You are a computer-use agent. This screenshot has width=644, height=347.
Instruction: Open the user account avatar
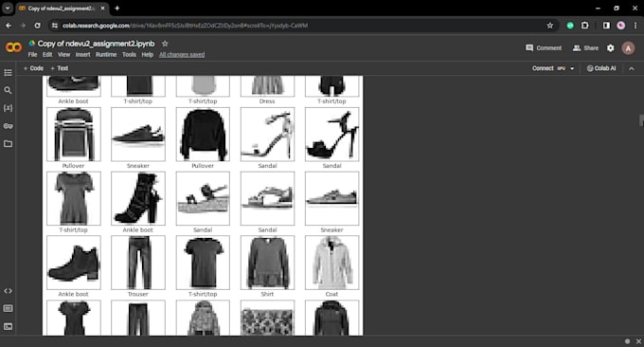(x=628, y=48)
